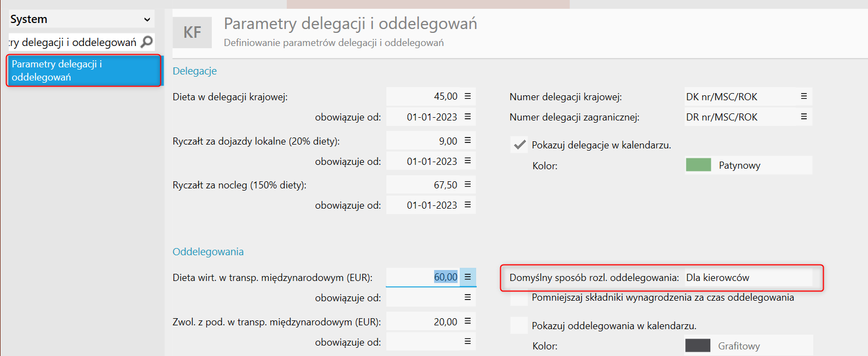Open Domyślny sposób rozl. oddelegowania dropdown
Screen dimensions: 868x356
[x=748, y=278]
